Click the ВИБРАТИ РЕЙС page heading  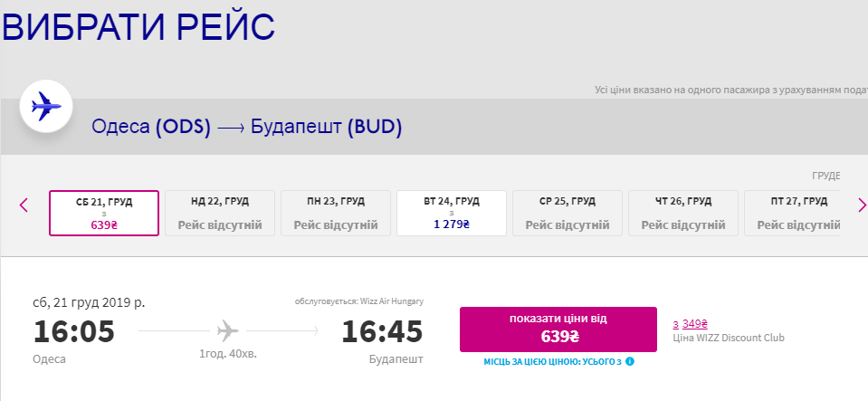coord(138,26)
